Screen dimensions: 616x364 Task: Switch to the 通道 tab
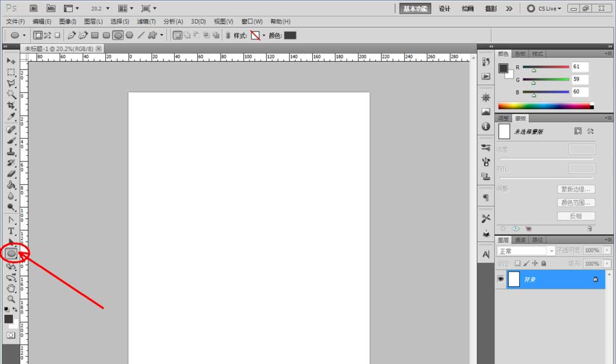pos(520,240)
